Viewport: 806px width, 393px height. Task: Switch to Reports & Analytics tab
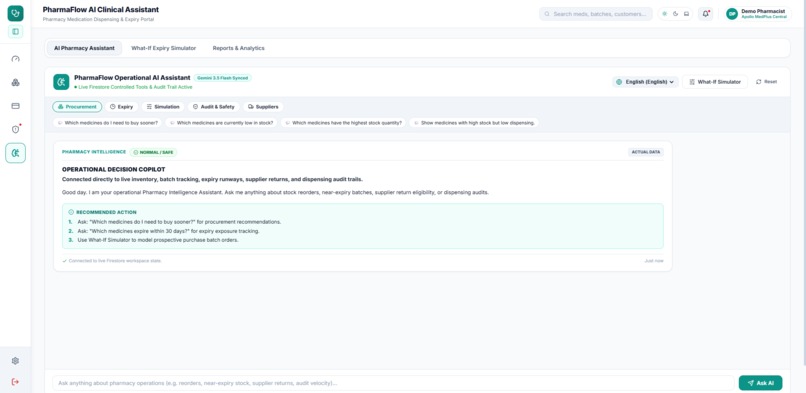click(x=239, y=48)
